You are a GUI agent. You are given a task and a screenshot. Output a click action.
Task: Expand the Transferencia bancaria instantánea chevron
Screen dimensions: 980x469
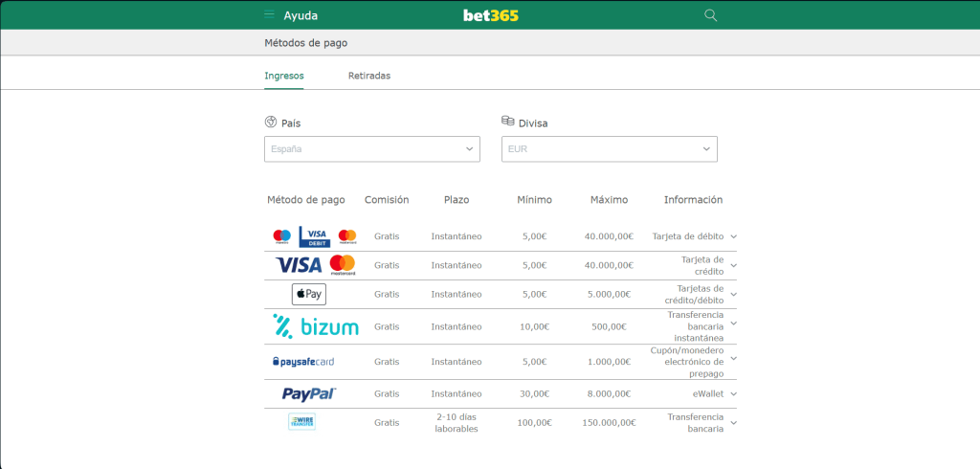click(x=733, y=326)
